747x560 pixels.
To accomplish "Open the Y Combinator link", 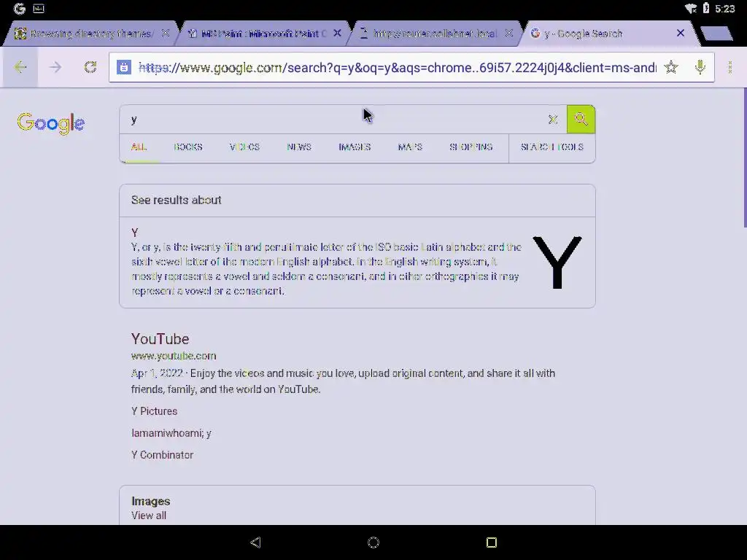I will coord(163,455).
